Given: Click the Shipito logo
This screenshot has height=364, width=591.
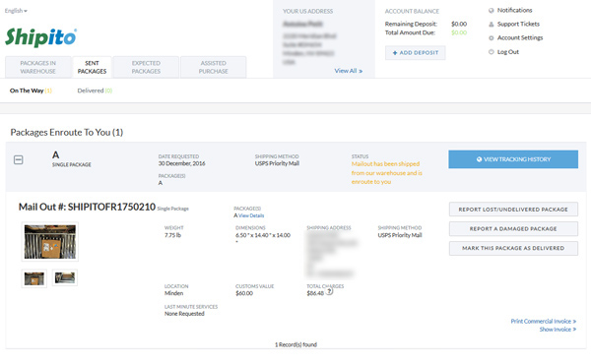Looking at the screenshot, I should coord(40,37).
